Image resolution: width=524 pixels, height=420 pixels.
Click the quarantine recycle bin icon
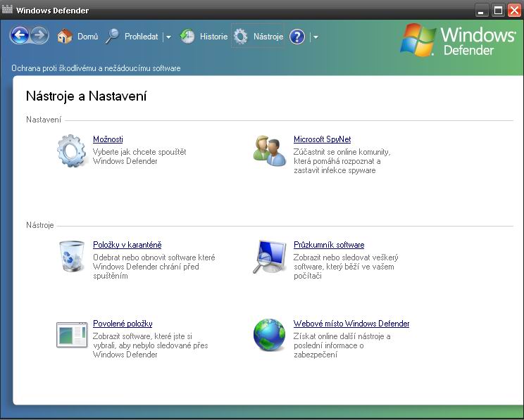[72, 256]
